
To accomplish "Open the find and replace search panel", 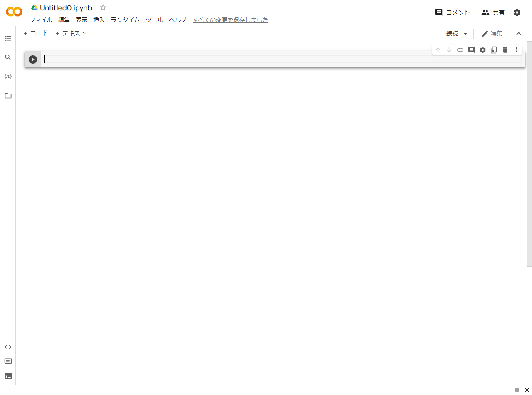I will click(8, 57).
